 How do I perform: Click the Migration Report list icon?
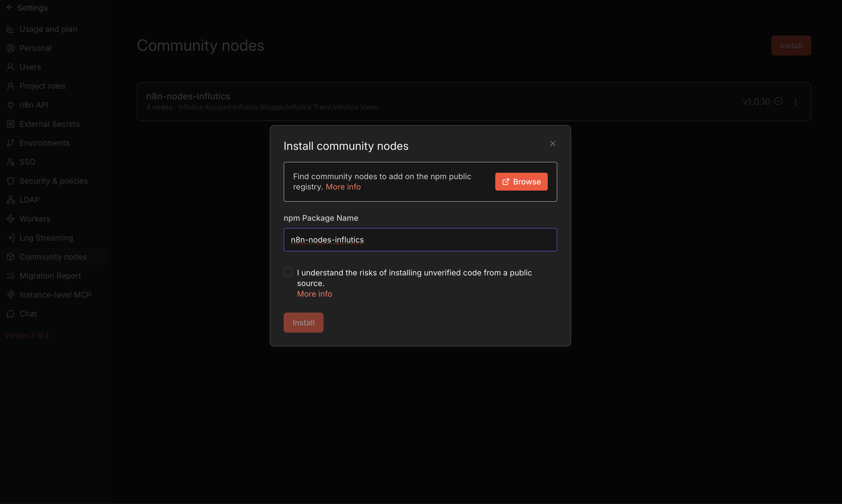pyautogui.click(x=11, y=276)
